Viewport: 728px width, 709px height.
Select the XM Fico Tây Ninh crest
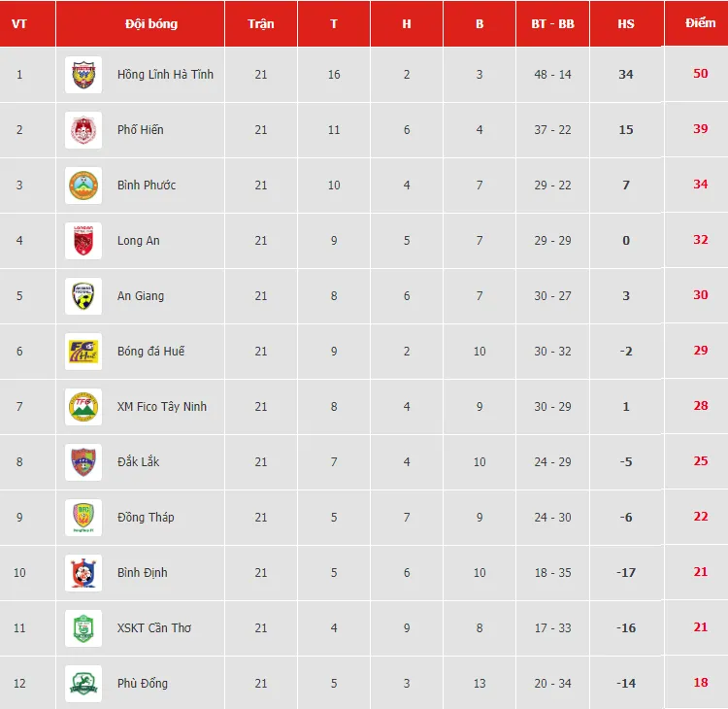[x=83, y=407]
